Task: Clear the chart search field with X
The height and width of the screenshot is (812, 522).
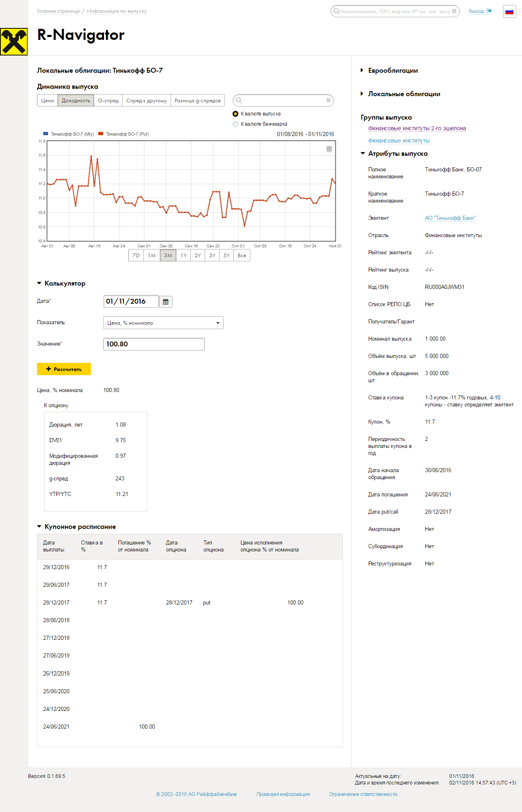Action: (x=328, y=100)
